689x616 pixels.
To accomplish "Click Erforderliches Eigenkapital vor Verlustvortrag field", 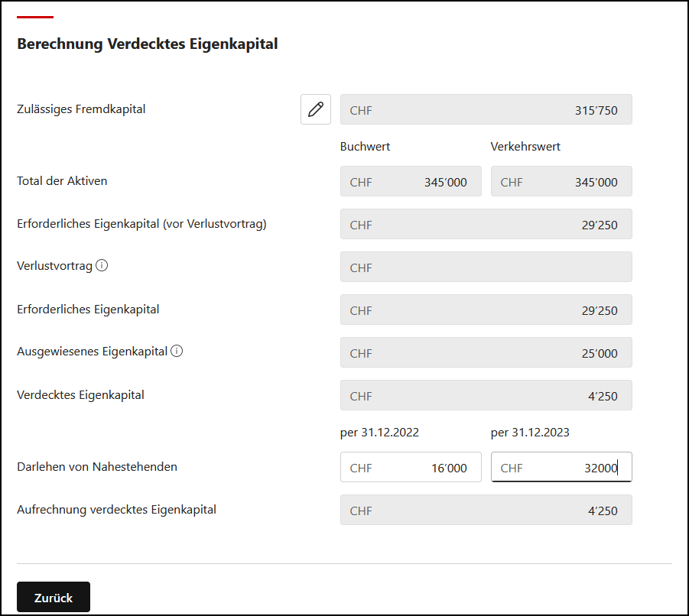I will click(x=486, y=224).
